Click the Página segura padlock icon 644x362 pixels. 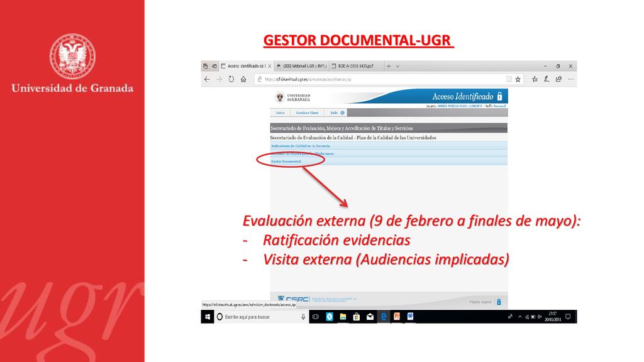[499, 302]
